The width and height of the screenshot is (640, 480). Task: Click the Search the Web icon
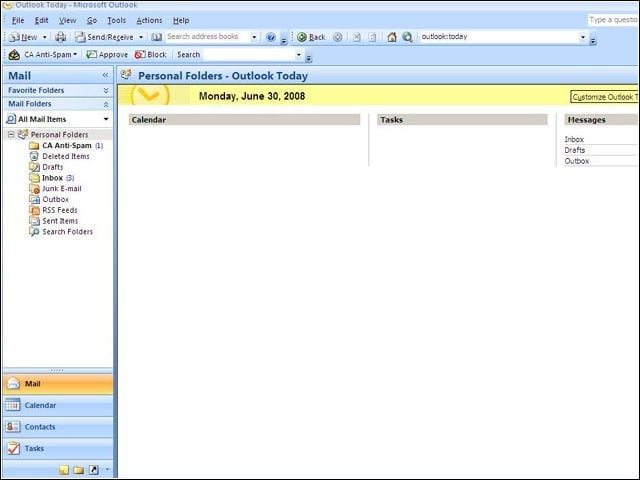pyautogui.click(x=407, y=37)
